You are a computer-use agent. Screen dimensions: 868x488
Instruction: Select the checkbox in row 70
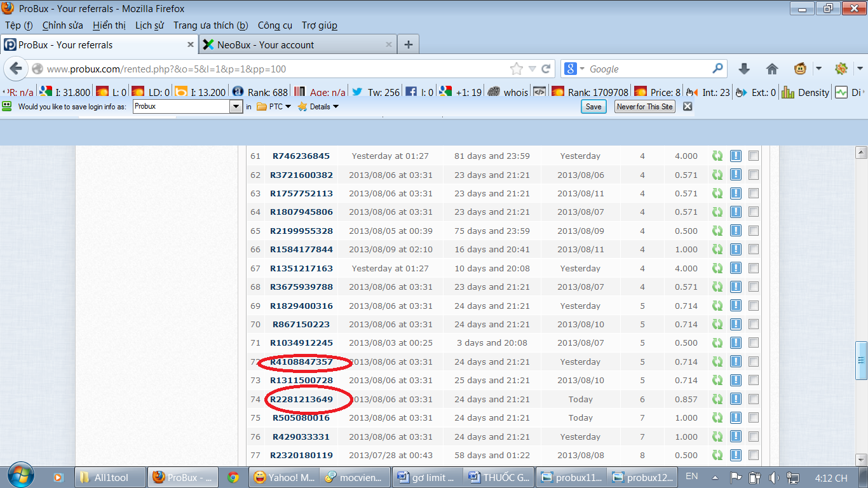point(754,325)
